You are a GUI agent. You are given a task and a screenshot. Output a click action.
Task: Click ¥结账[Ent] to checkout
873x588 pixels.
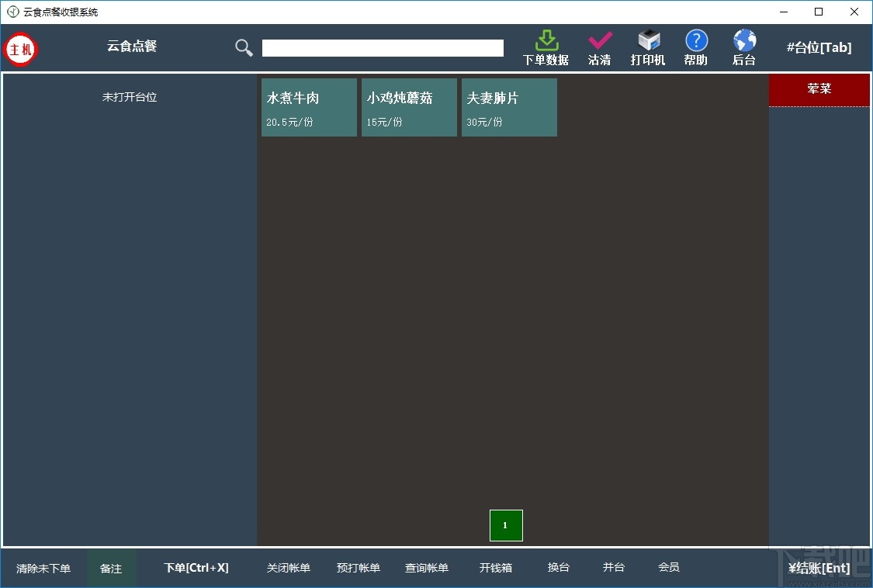(x=819, y=567)
